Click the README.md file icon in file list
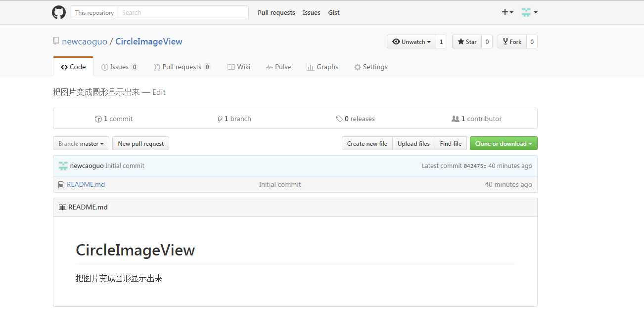The image size is (644, 335). click(61, 185)
